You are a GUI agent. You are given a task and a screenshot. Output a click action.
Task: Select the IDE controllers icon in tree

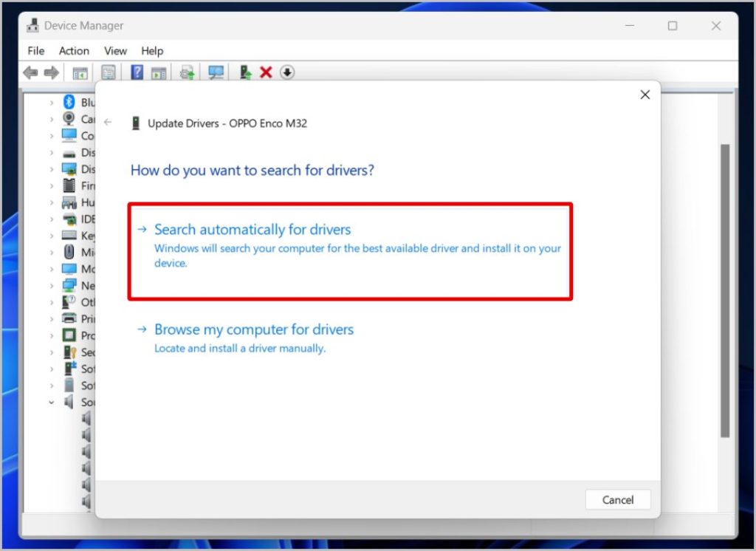69,219
